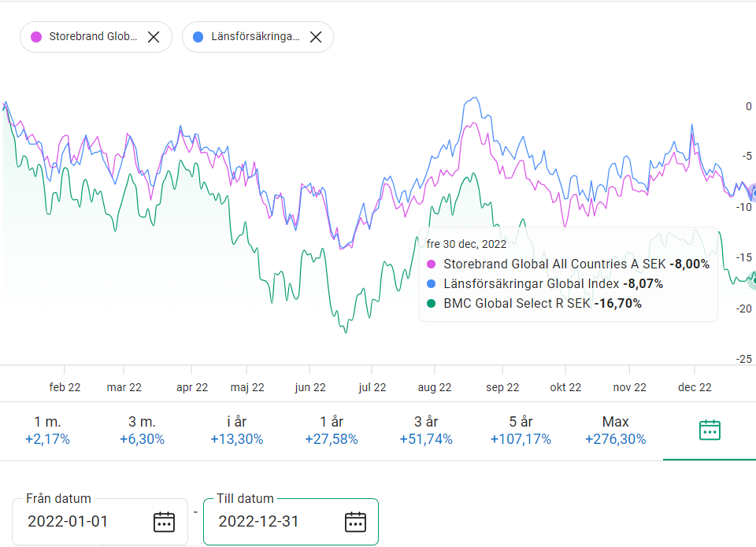Show the Max period performance
This screenshot has height=547, width=756.
[x=615, y=431]
